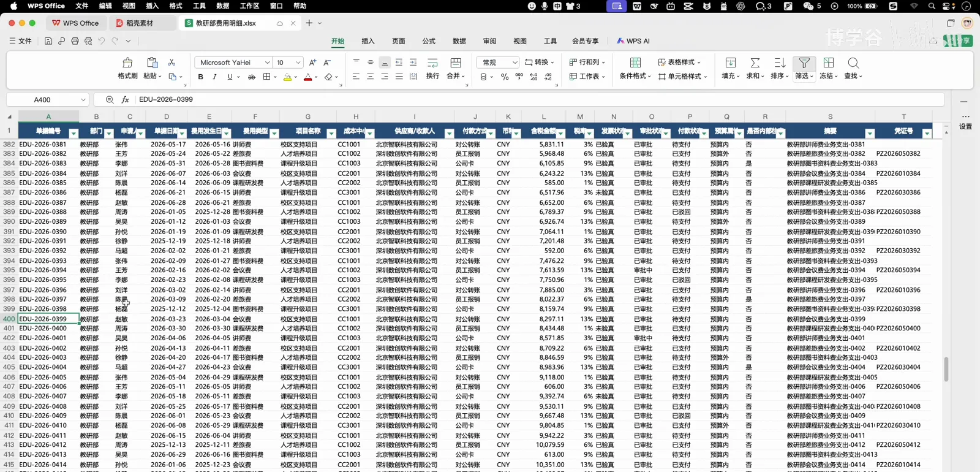
Task: Toggle underline formatting
Action: pyautogui.click(x=230, y=77)
